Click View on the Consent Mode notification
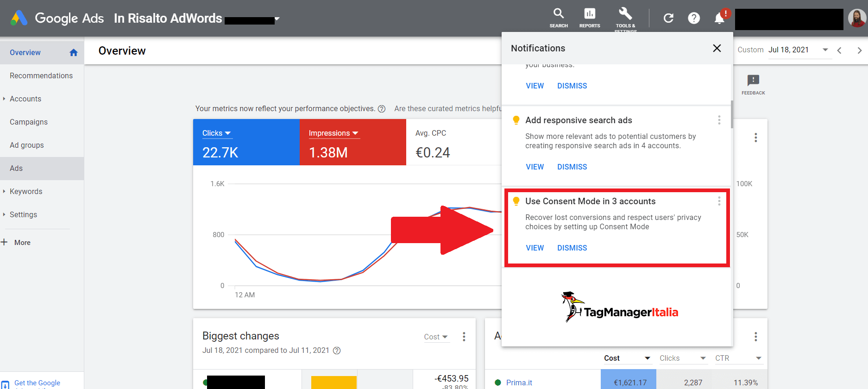Viewport: 868px width, 389px height. click(535, 248)
